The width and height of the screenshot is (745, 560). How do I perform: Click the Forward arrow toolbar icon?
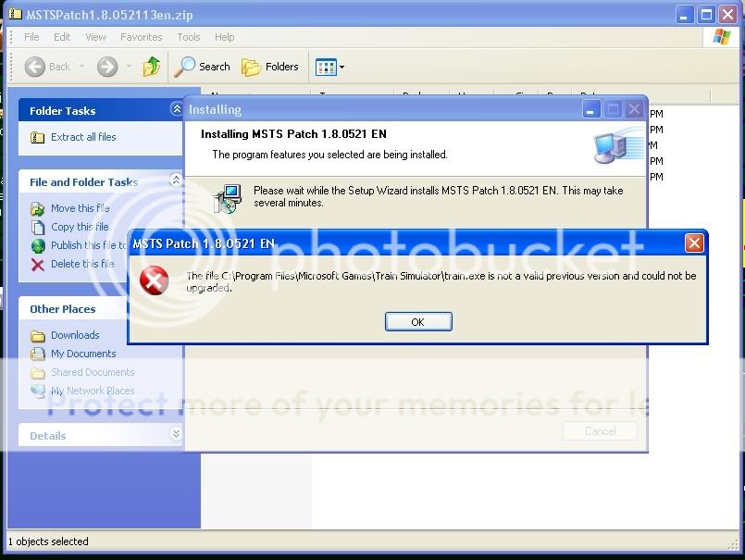point(107,67)
